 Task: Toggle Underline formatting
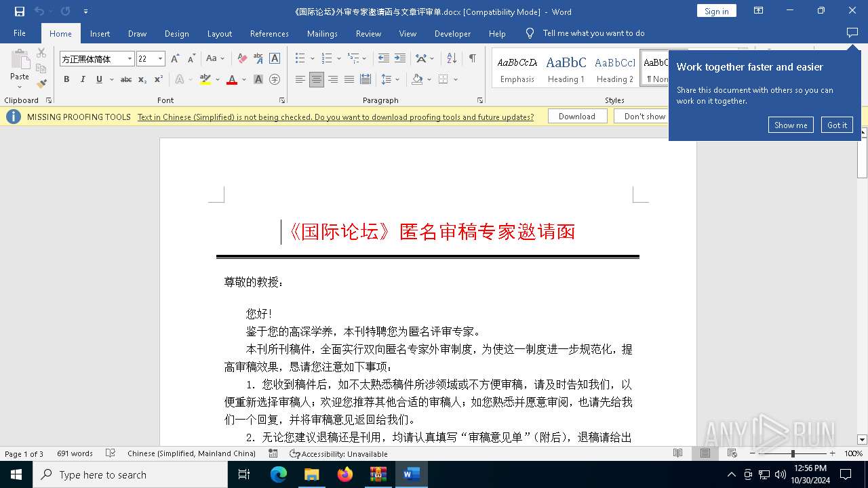point(99,79)
